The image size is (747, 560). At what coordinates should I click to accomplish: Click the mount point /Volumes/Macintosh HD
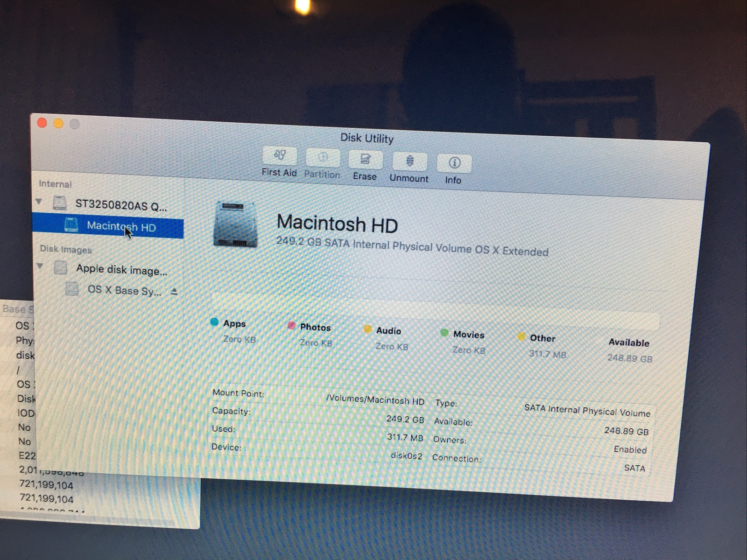click(x=375, y=399)
